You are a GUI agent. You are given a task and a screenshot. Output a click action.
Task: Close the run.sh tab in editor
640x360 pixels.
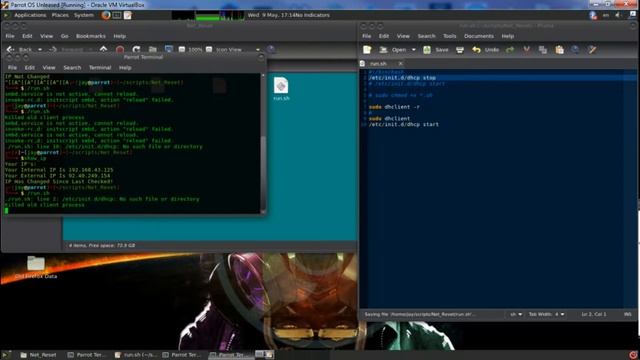[x=400, y=64]
